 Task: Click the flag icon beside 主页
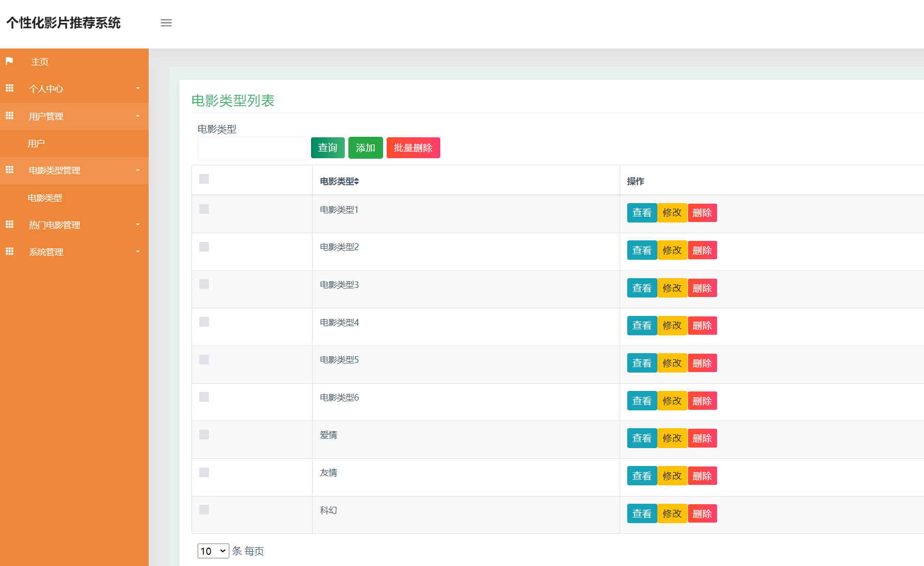point(9,61)
